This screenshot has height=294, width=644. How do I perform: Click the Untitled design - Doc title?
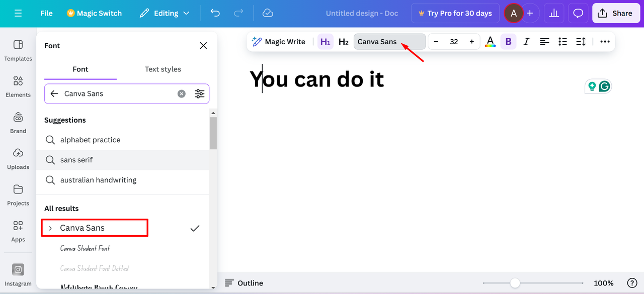coord(362,14)
